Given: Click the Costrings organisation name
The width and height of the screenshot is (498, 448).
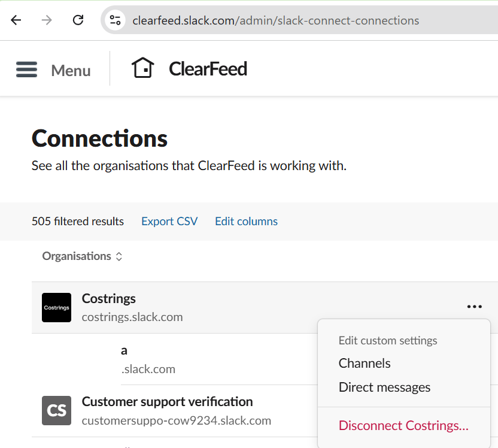Looking at the screenshot, I should pyautogui.click(x=108, y=298).
